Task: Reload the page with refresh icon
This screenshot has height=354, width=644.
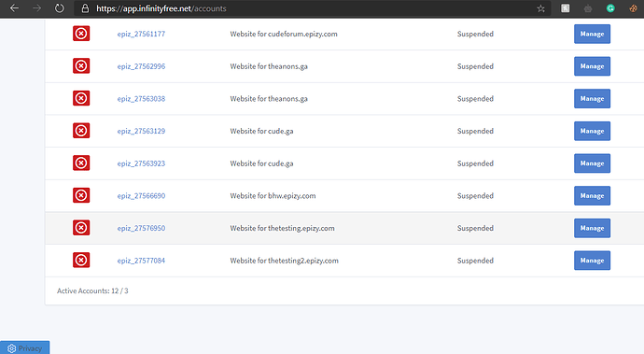Action: coord(60,8)
